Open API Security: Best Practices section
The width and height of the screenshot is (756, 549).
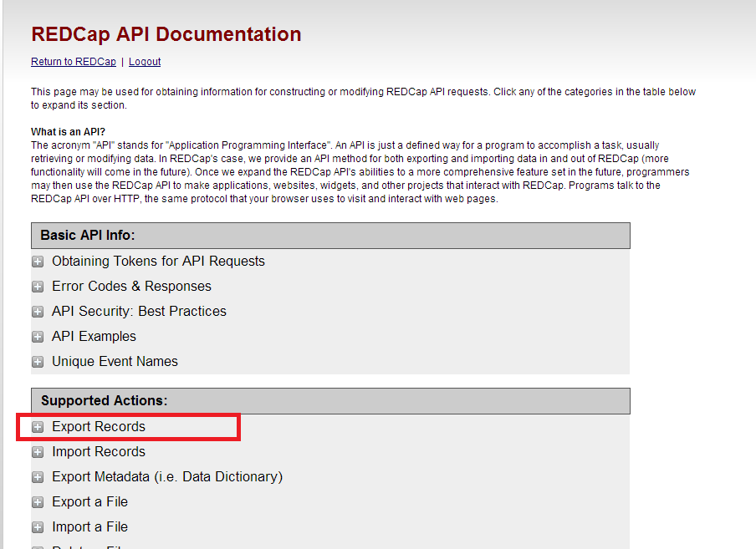pos(139,311)
